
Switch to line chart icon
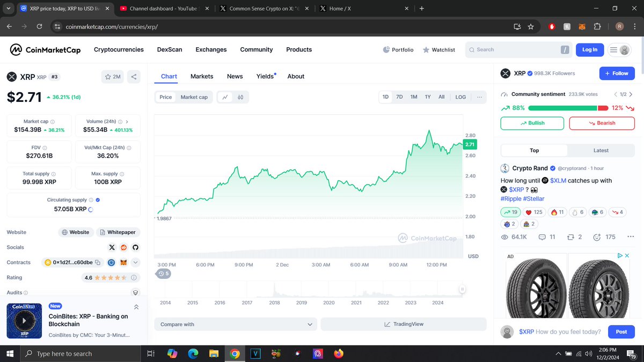tap(225, 97)
